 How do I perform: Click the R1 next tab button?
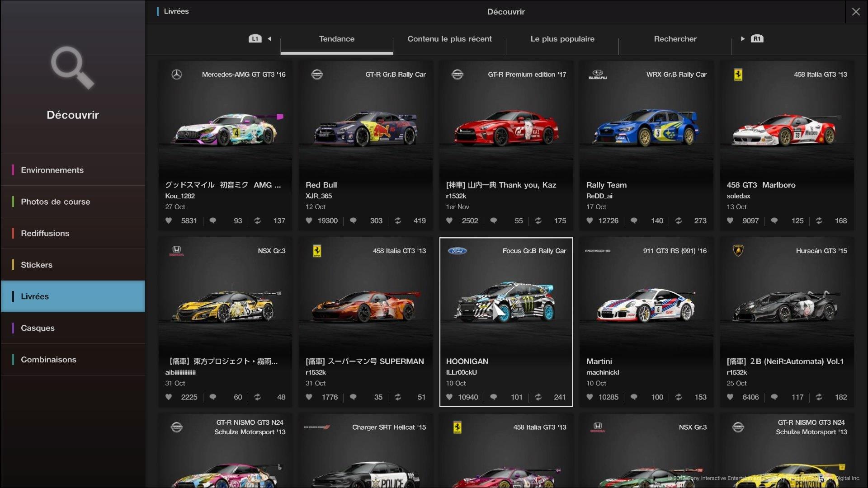click(757, 39)
